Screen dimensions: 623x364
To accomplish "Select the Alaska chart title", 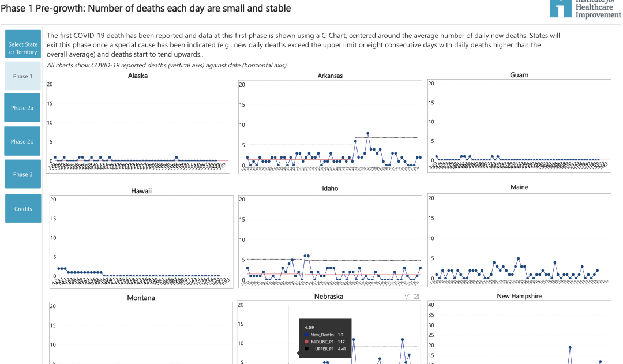I will tap(137, 75).
